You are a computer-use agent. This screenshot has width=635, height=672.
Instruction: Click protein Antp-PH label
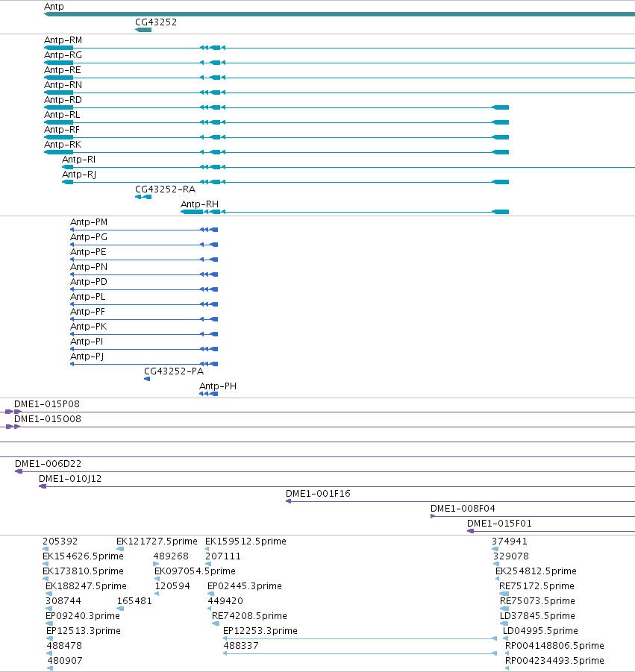click(x=218, y=386)
